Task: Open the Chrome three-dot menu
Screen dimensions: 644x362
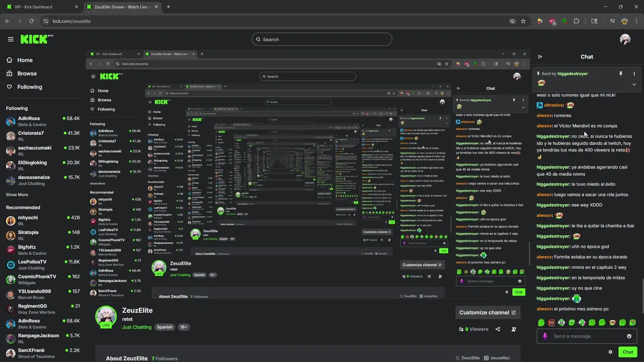Action: [636, 21]
